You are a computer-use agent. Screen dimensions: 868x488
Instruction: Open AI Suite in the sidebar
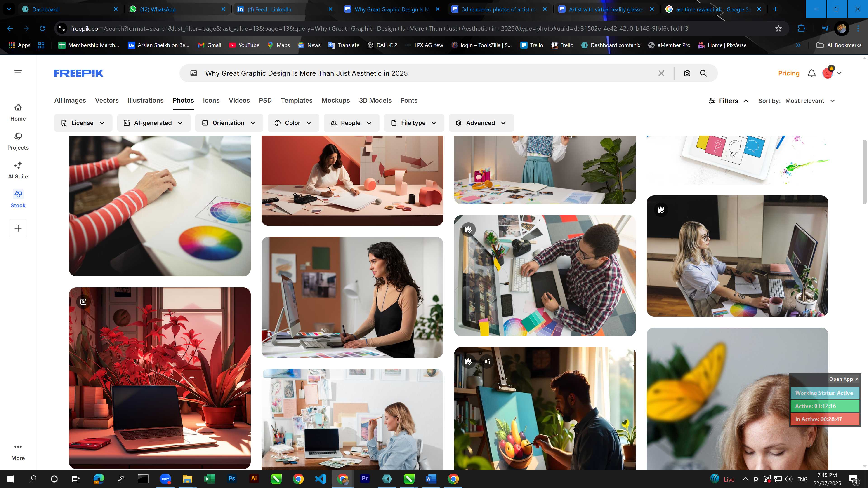(x=18, y=170)
